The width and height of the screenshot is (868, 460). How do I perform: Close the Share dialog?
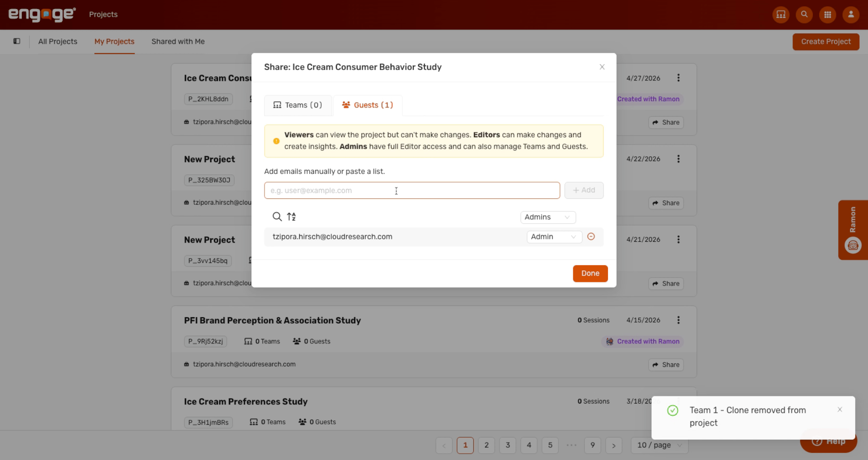(602, 67)
